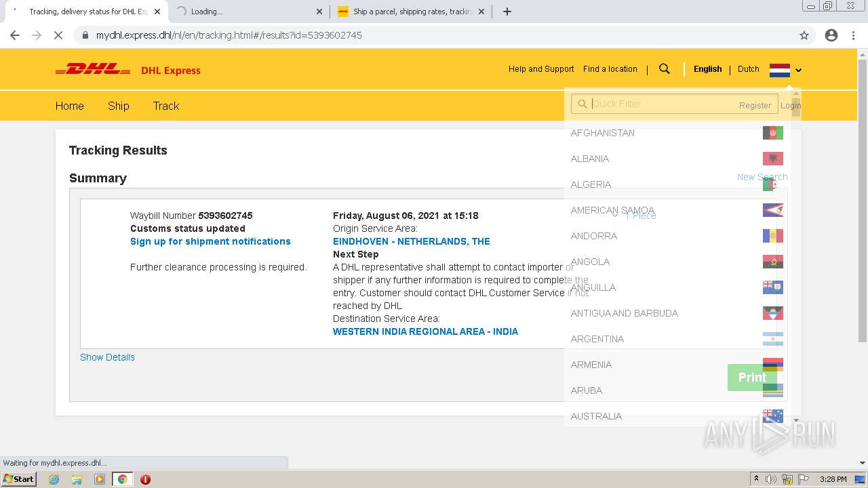Screen dimensions: 868x488
Task: Stop loading the page
Action: pyautogui.click(x=58, y=35)
